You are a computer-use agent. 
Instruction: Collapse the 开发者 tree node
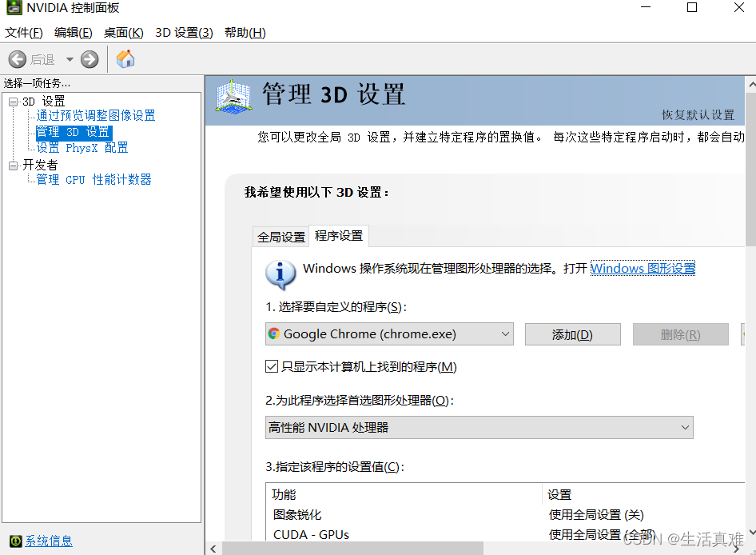14,166
